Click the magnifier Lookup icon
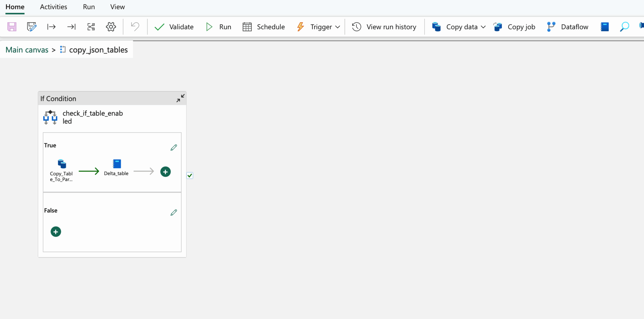The width and height of the screenshot is (644, 319). pyautogui.click(x=625, y=27)
